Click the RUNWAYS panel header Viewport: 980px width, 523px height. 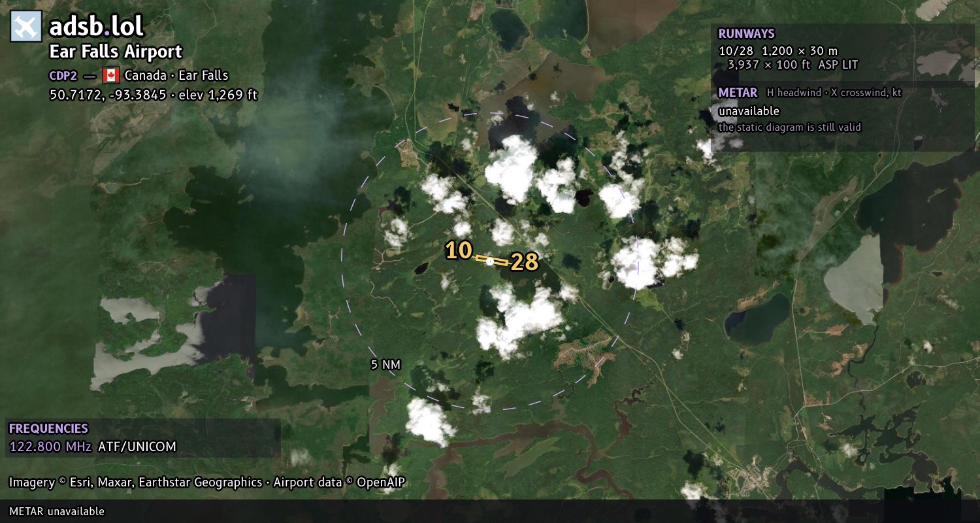click(x=746, y=34)
